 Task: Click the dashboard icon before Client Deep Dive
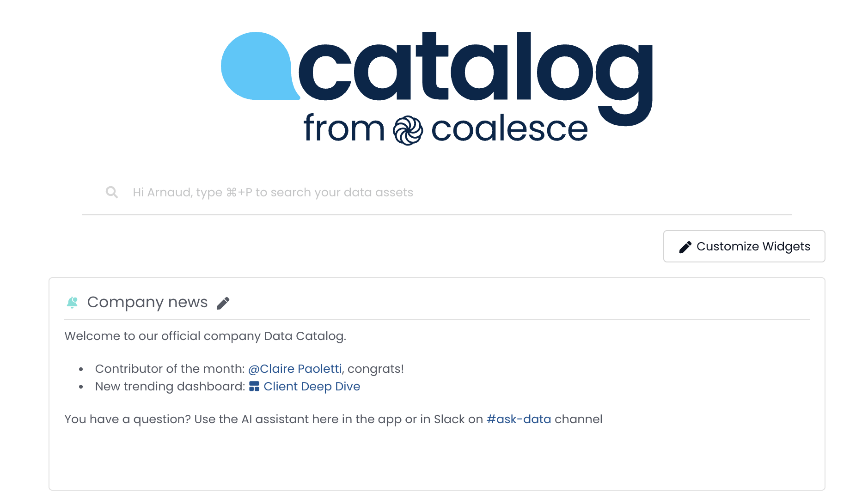point(254,386)
